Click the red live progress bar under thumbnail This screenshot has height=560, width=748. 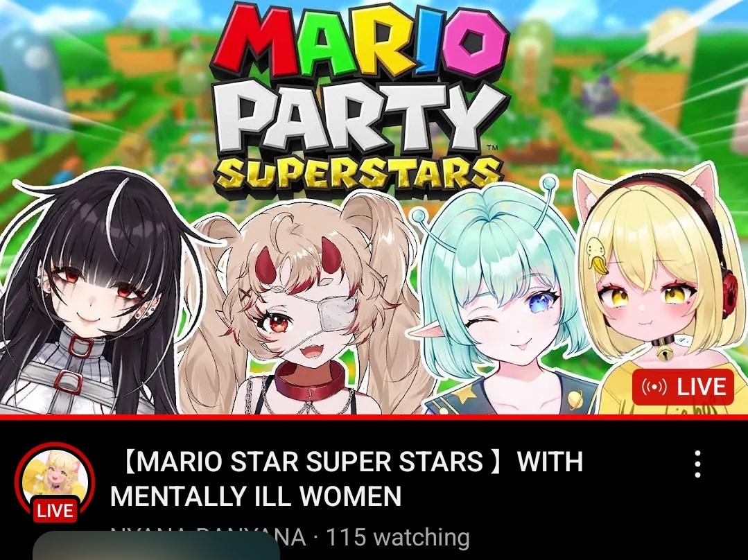click(x=374, y=417)
